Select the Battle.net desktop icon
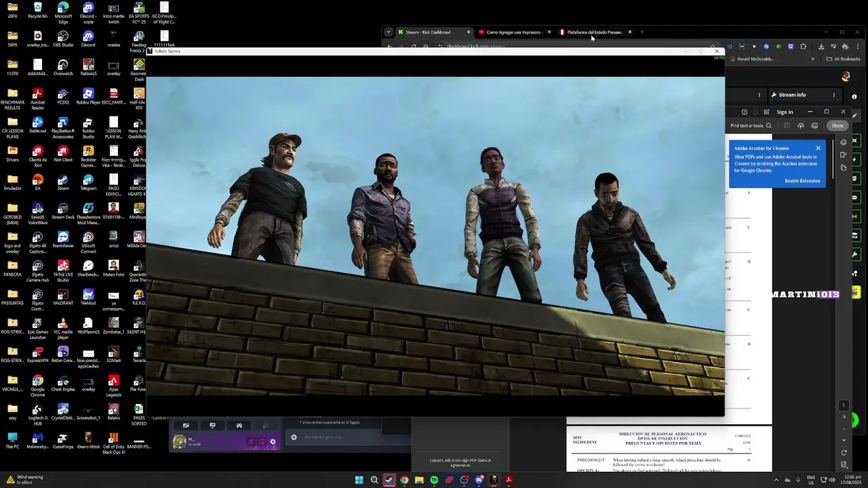868x488 pixels. point(38,125)
